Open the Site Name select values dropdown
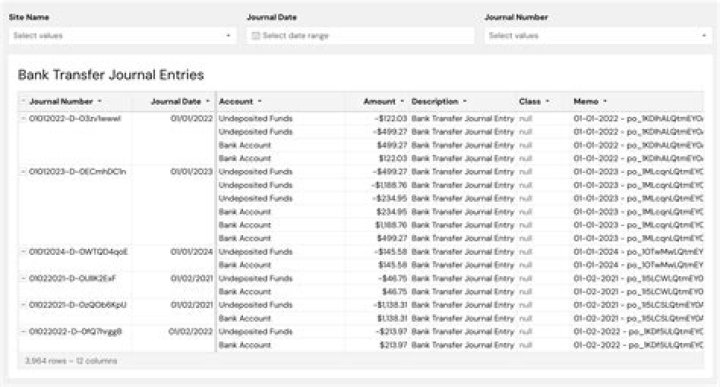Viewport: 720px width, 387px height. pos(123,35)
